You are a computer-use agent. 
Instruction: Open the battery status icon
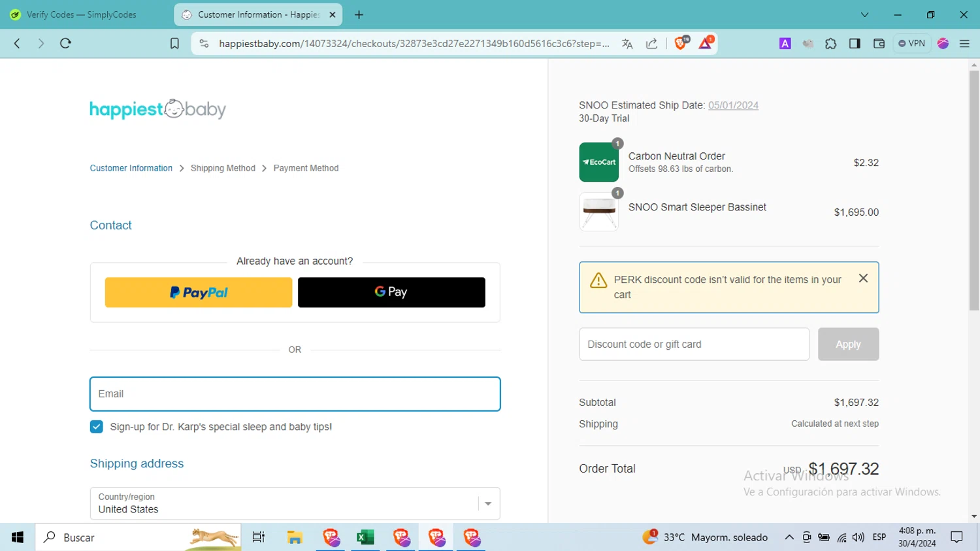tap(824, 537)
